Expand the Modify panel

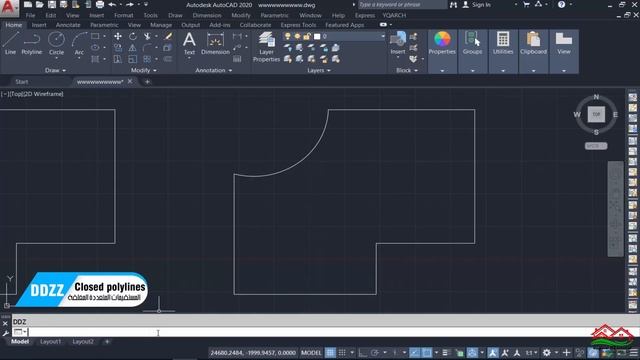point(143,70)
